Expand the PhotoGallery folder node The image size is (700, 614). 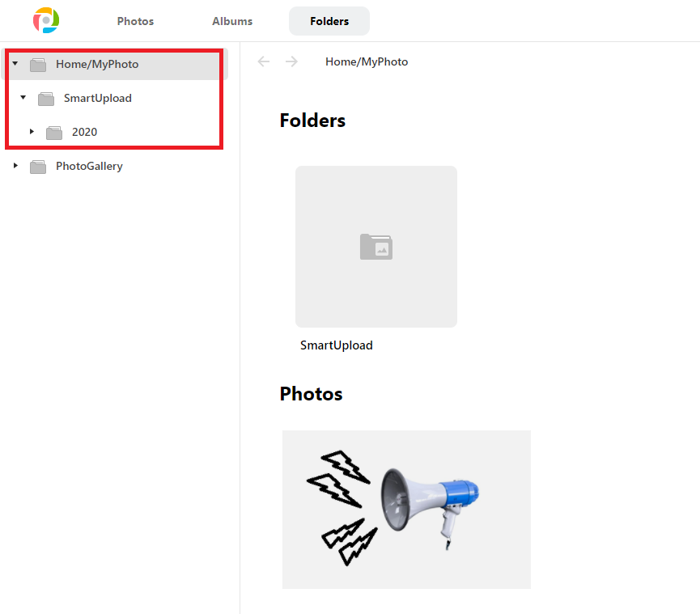point(15,165)
